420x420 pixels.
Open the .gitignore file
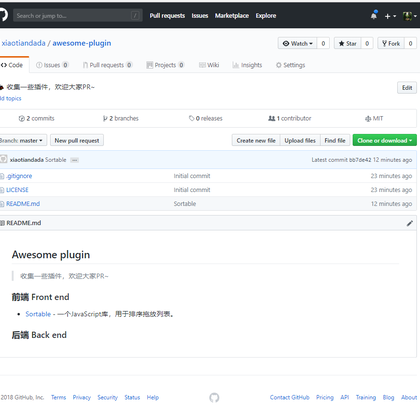(x=19, y=176)
